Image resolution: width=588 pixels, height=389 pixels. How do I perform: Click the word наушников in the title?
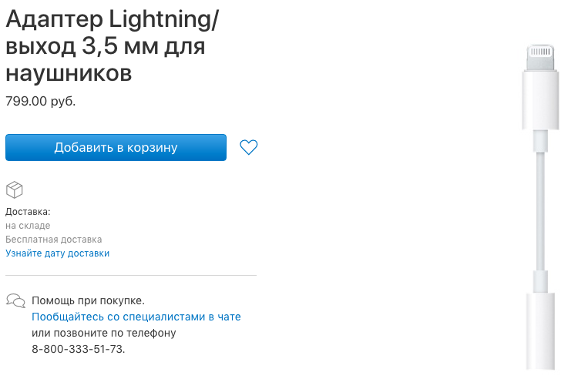[69, 73]
